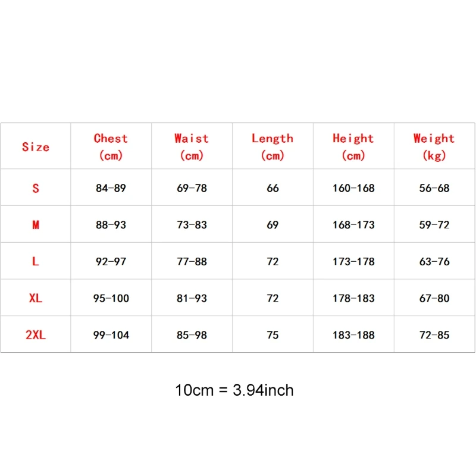Click the Waist (cm) column header
476x476 pixels.
coord(192,146)
